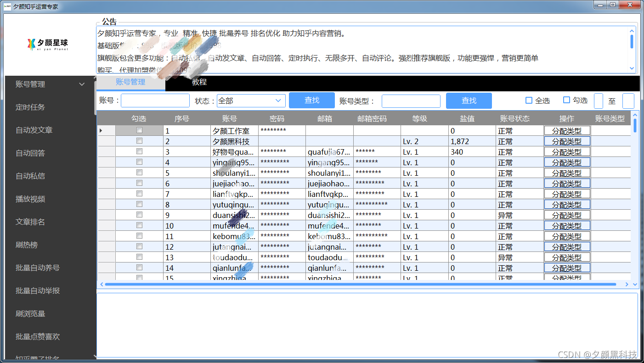Go to 批量自动养号 in the sidebar
644x363 pixels.
pyautogui.click(x=38, y=268)
